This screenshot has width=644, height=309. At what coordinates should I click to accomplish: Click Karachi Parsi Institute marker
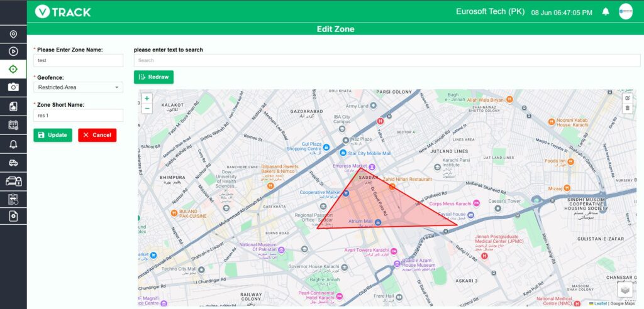438,167
